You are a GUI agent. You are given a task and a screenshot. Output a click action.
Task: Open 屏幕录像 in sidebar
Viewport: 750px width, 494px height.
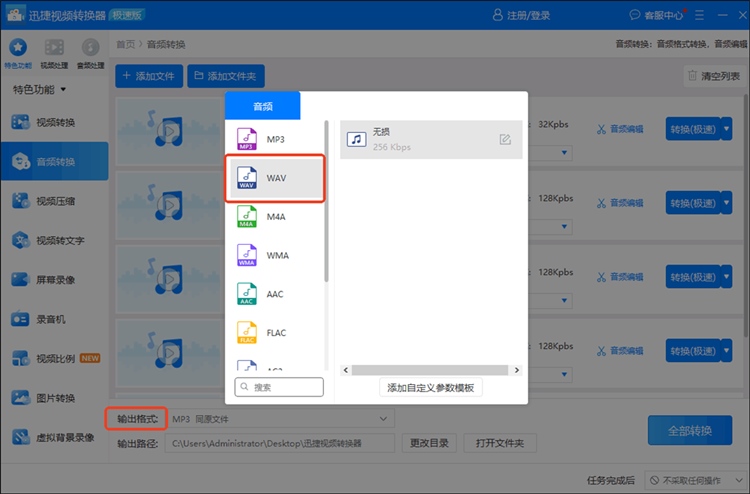(55, 279)
